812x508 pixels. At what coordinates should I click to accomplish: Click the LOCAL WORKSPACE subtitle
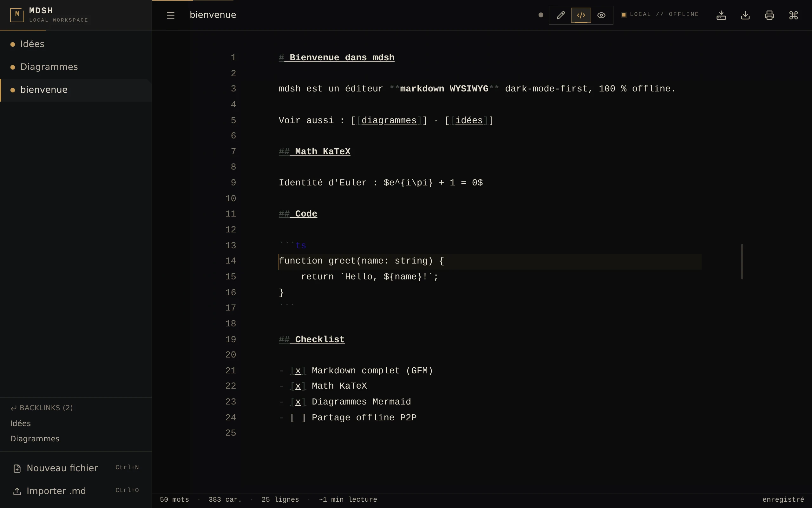click(59, 20)
